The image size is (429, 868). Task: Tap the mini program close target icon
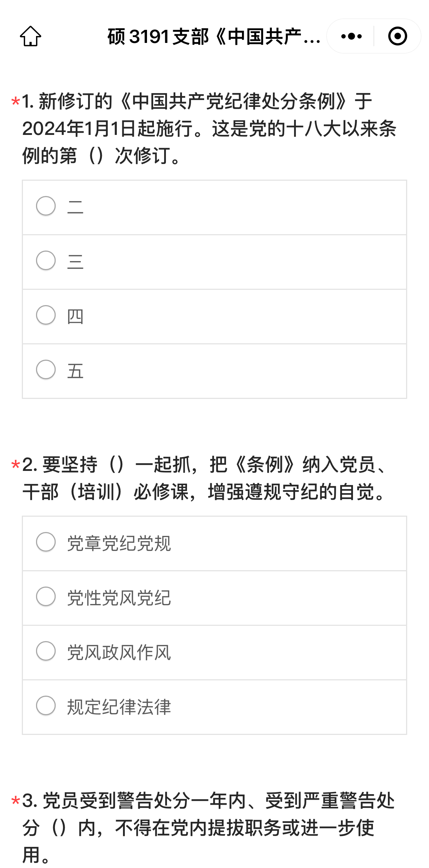tap(397, 36)
